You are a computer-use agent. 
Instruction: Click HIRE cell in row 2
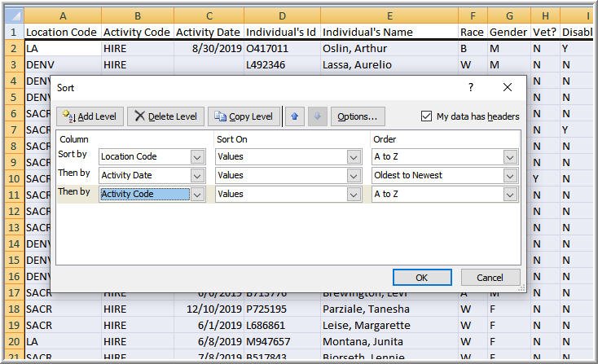tap(138, 48)
